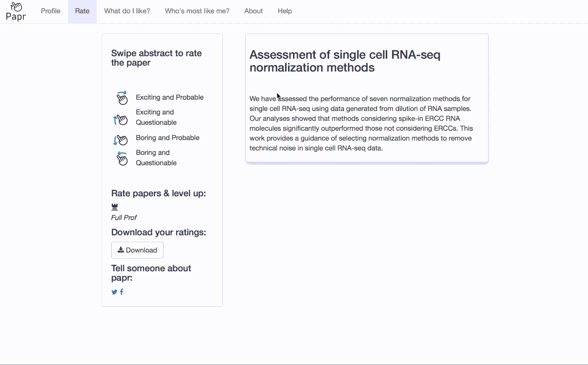Share papr via the Facebook icon

[x=121, y=292]
